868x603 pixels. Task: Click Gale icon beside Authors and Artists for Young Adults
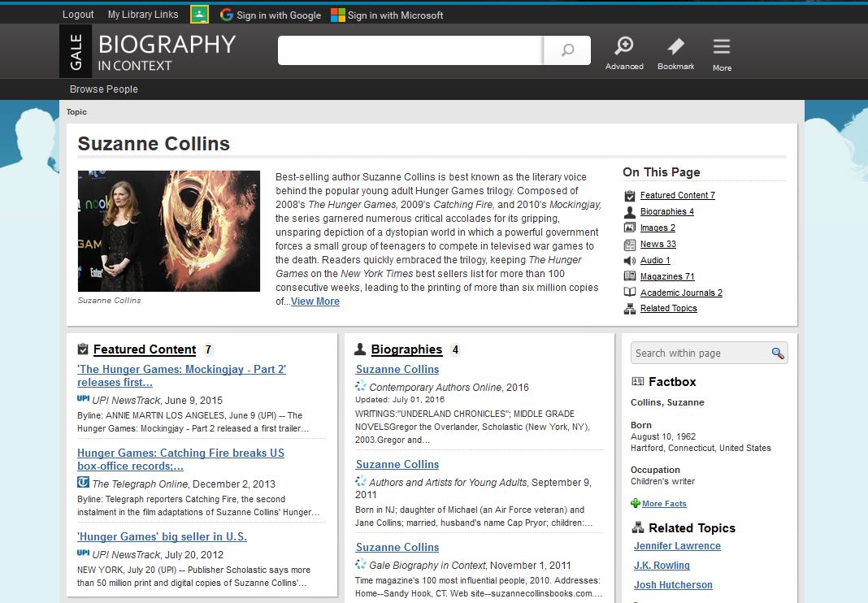360,480
